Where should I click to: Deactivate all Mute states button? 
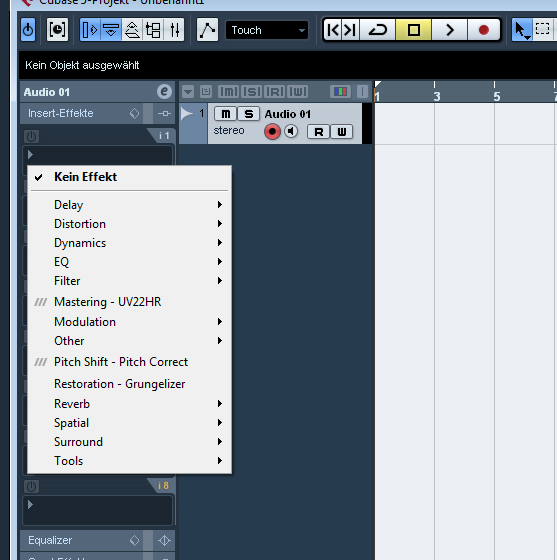[229, 92]
